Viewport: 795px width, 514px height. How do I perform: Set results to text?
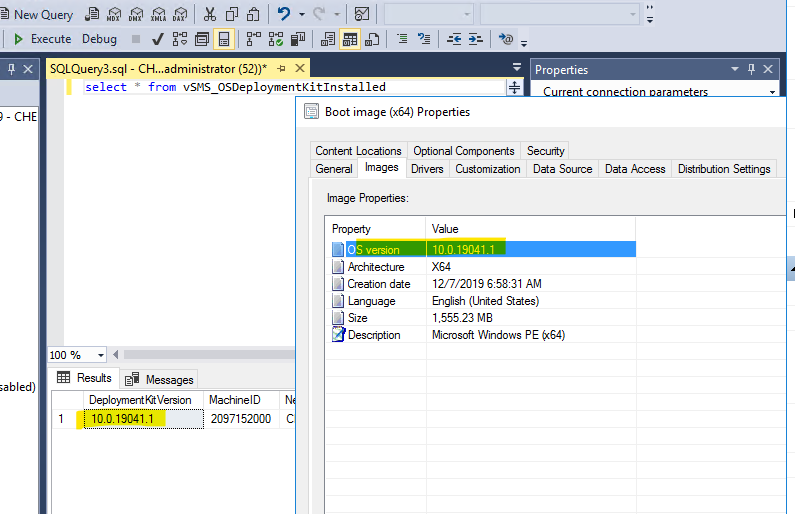point(328,39)
